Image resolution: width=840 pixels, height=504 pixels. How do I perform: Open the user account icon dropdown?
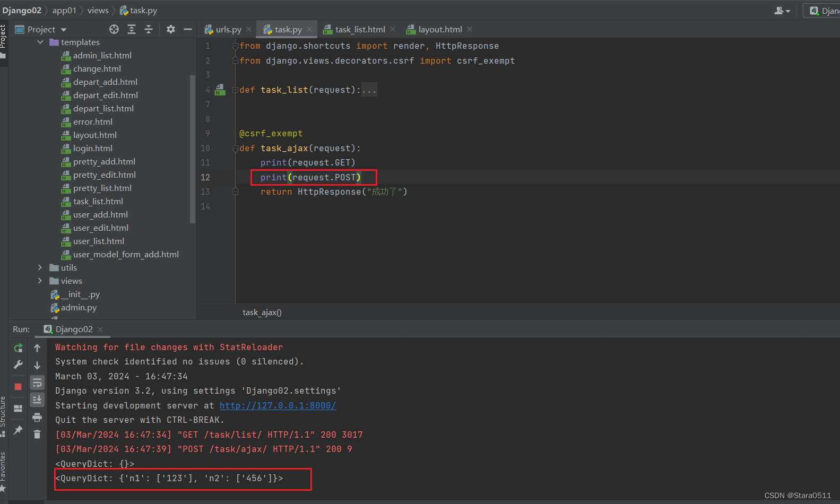pos(782,11)
